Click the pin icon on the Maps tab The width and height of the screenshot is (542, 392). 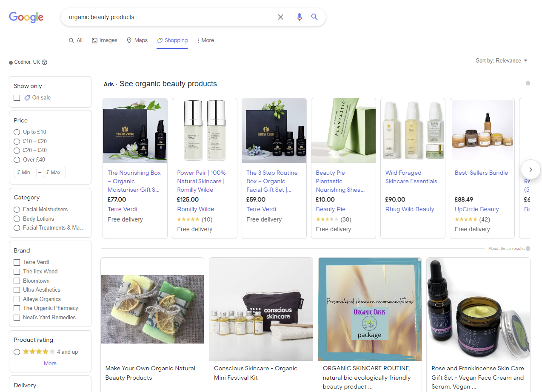point(129,40)
